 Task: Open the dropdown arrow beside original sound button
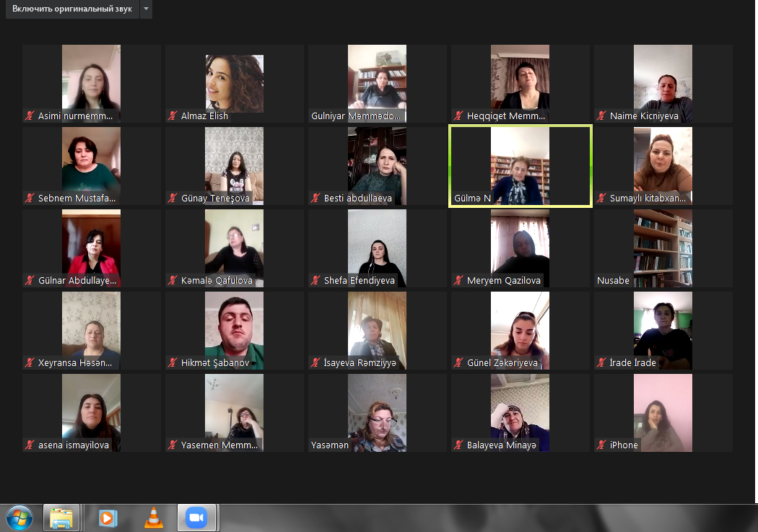[x=146, y=9]
